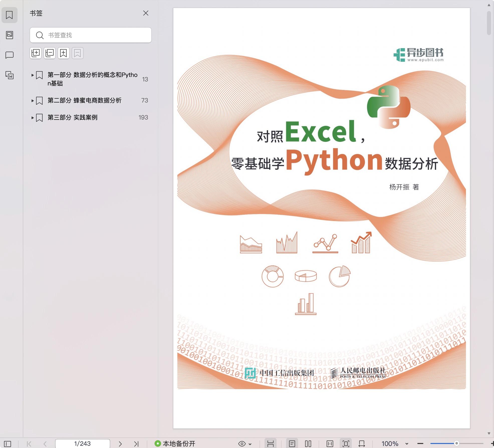
Task: Expand the 第一部分 bookmark arrow
Action: (x=33, y=75)
